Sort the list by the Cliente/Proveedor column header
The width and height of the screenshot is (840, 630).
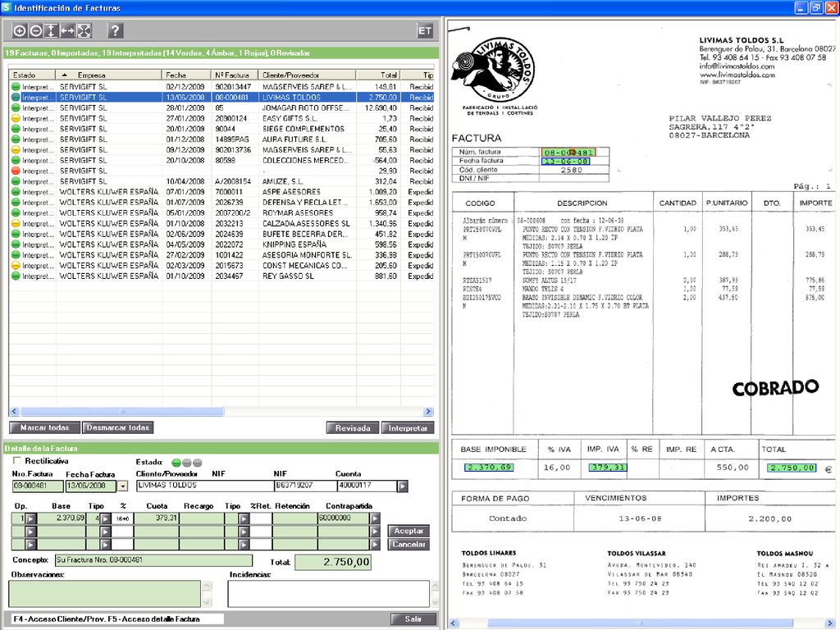[x=307, y=75]
